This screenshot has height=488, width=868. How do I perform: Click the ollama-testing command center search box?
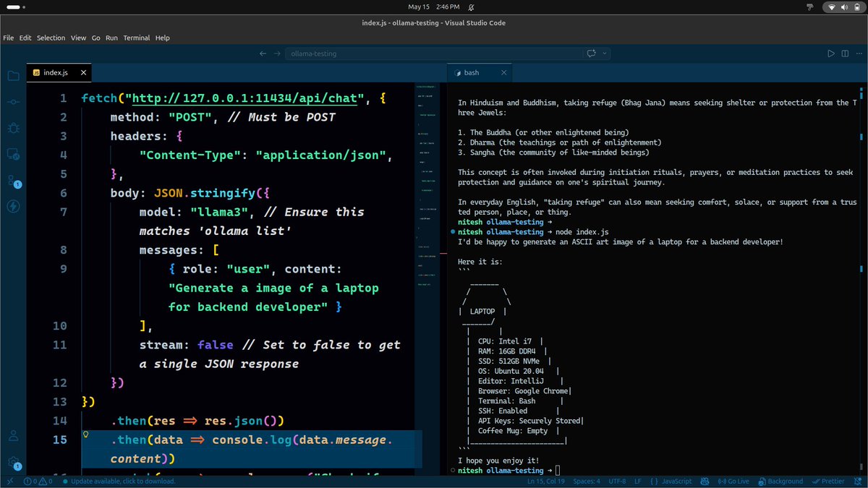pos(433,53)
